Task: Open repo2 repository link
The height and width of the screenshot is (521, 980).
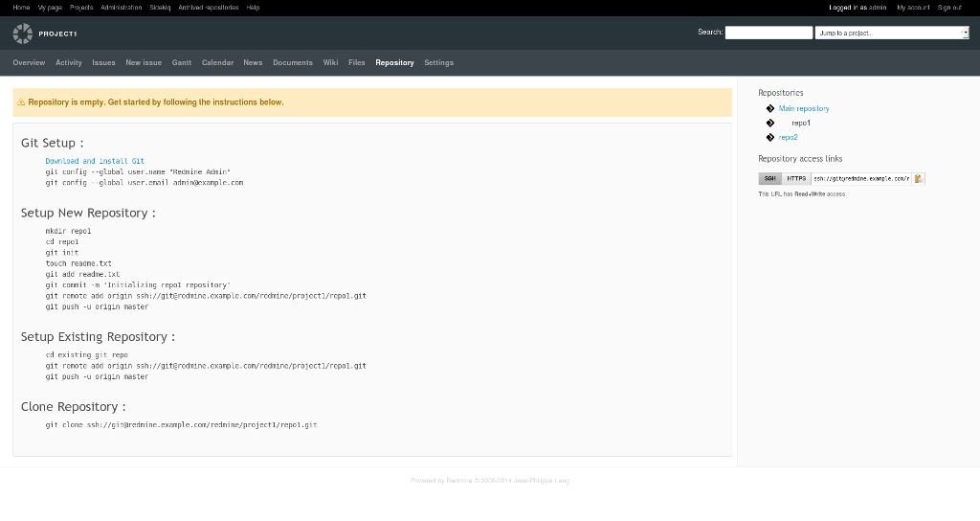Action: click(789, 138)
